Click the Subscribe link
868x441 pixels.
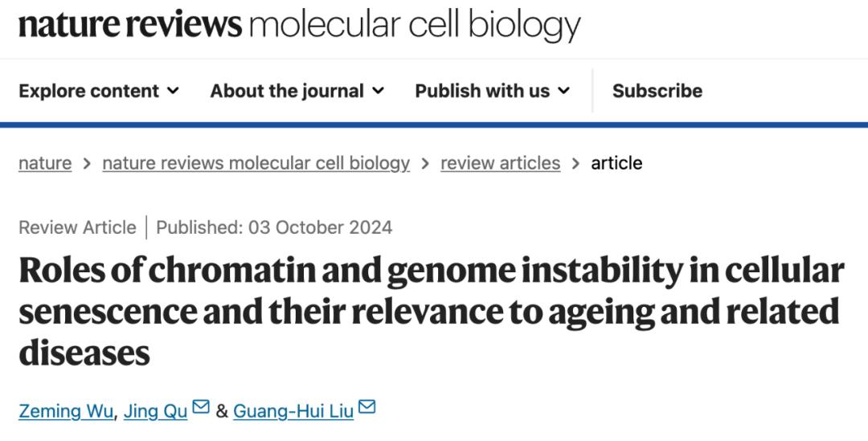coord(657,91)
